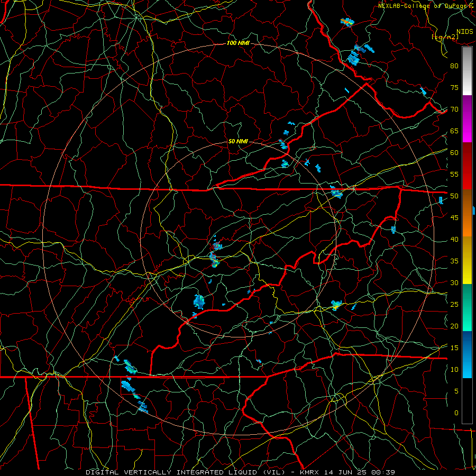This screenshot has width=476, height=476.
Task: Pick the magenta-purple segment of the color bar
Action: tap(467, 119)
